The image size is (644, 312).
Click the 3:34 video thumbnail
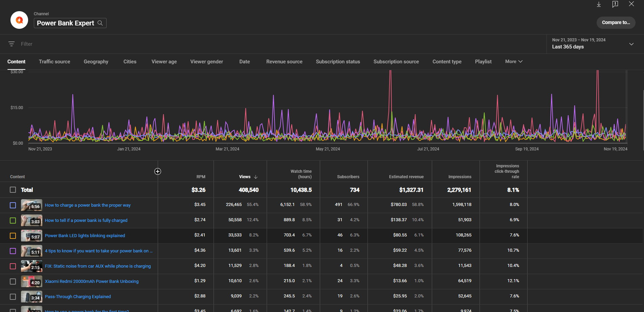(31, 297)
